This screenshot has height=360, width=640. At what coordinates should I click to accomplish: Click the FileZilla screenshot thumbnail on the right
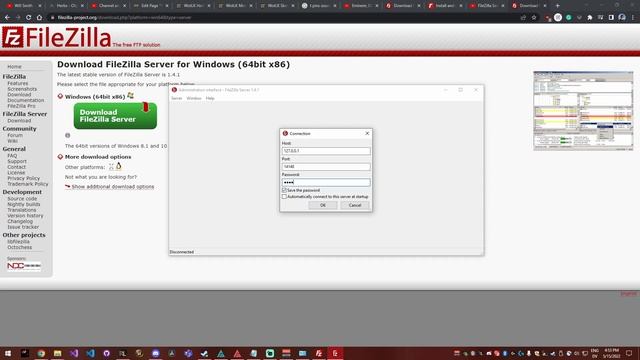pyautogui.click(x=583, y=111)
